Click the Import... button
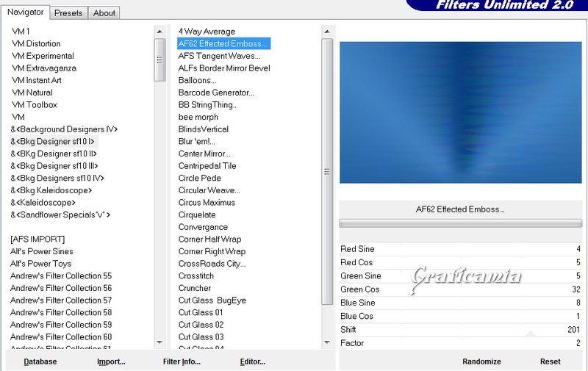Viewport: 588px width, 371px height. click(111, 361)
